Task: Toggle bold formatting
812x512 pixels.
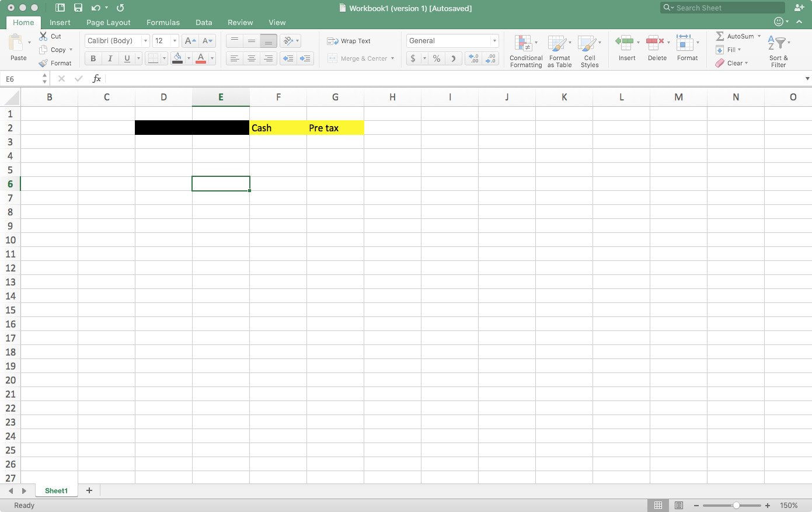Action: (92, 58)
